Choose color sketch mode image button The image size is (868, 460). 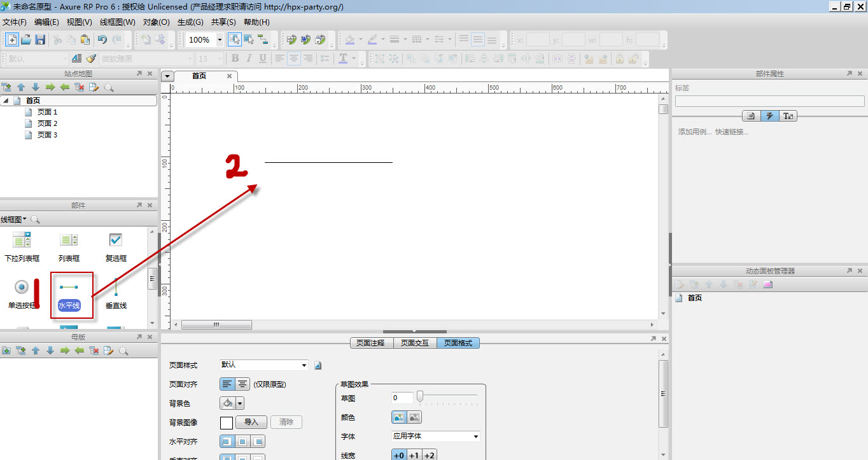399,417
